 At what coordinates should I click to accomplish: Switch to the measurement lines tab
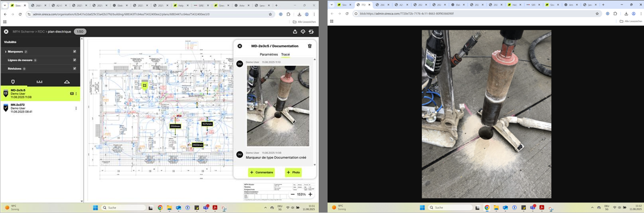(x=39, y=81)
